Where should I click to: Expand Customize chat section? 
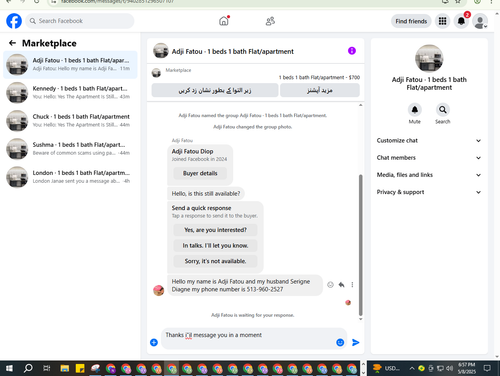[429, 141]
